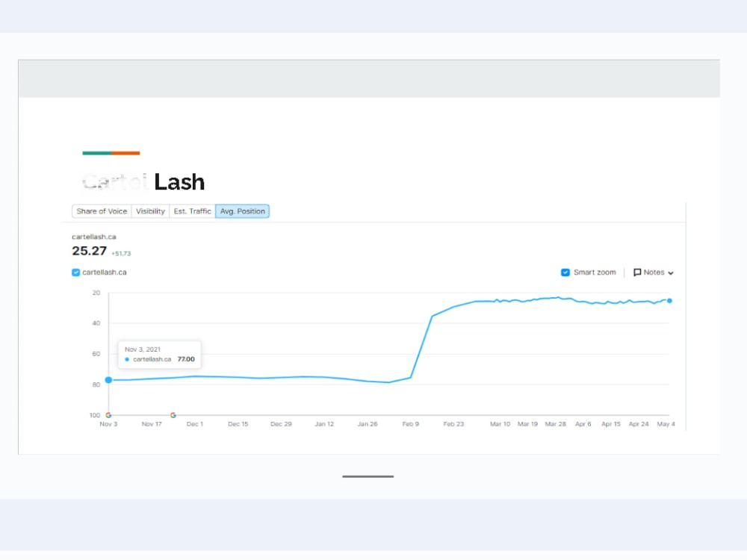Click the Google update icon at Nov 3
Viewport: 747px width, 560px height.
click(x=108, y=414)
